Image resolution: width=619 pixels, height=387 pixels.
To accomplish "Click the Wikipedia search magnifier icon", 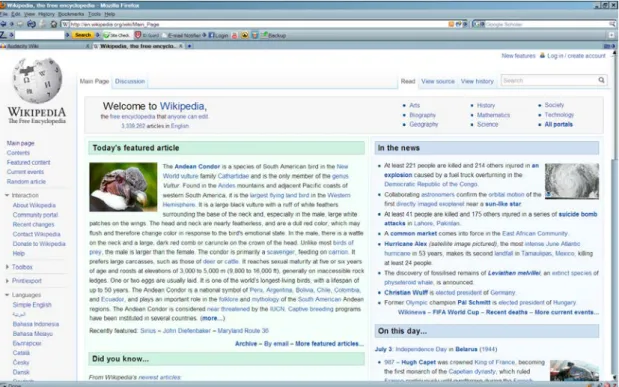I will (x=601, y=80).
